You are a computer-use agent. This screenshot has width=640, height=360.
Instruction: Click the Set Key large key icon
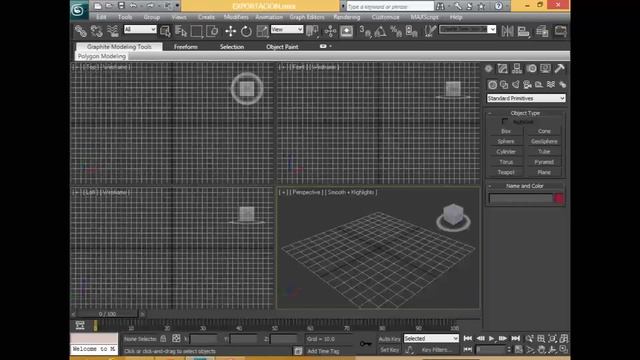(365, 344)
